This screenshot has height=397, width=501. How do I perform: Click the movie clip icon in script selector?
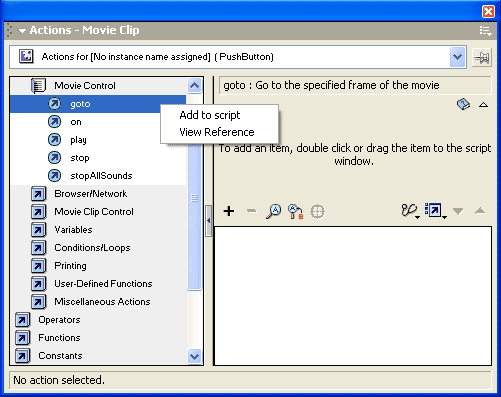pyautogui.click(x=26, y=56)
